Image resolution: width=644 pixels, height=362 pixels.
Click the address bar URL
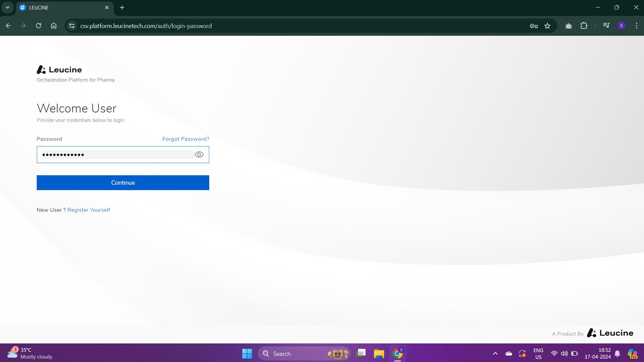(146, 26)
